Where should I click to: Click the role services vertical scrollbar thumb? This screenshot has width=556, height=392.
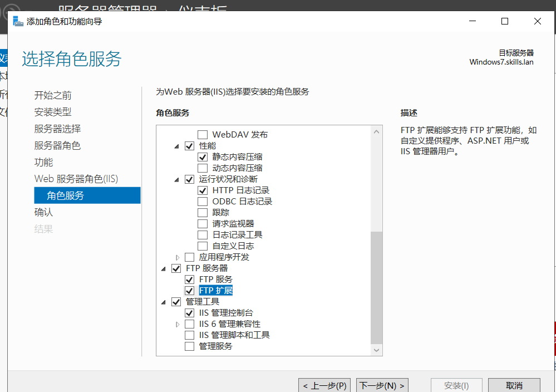pyautogui.click(x=377, y=287)
